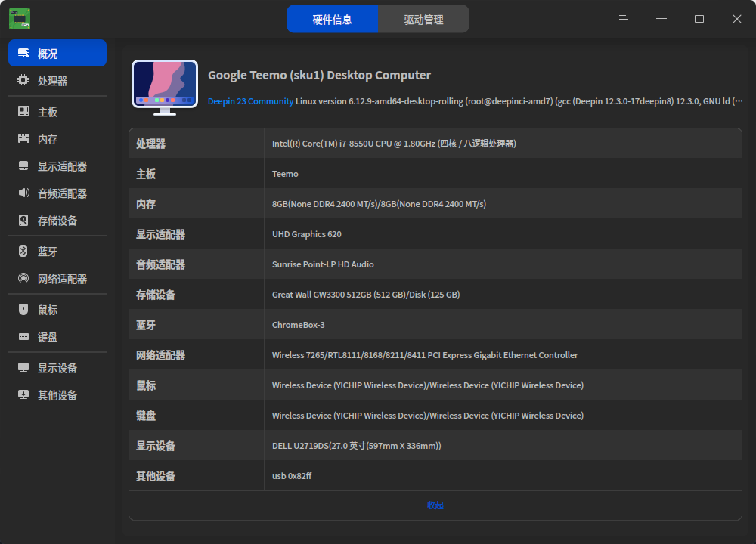The height and width of the screenshot is (544, 756).
Task: Switch to the 硬件信息 tab
Action: point(332,20)
